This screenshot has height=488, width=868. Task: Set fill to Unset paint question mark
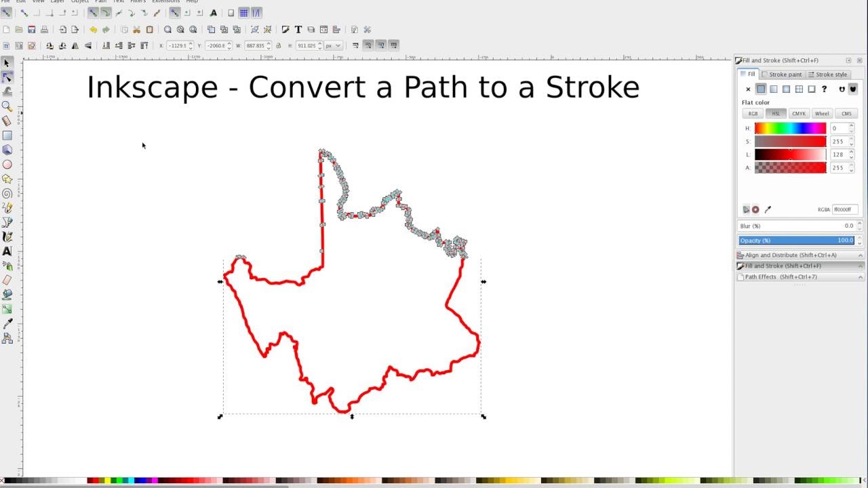[x=825, y=89]
